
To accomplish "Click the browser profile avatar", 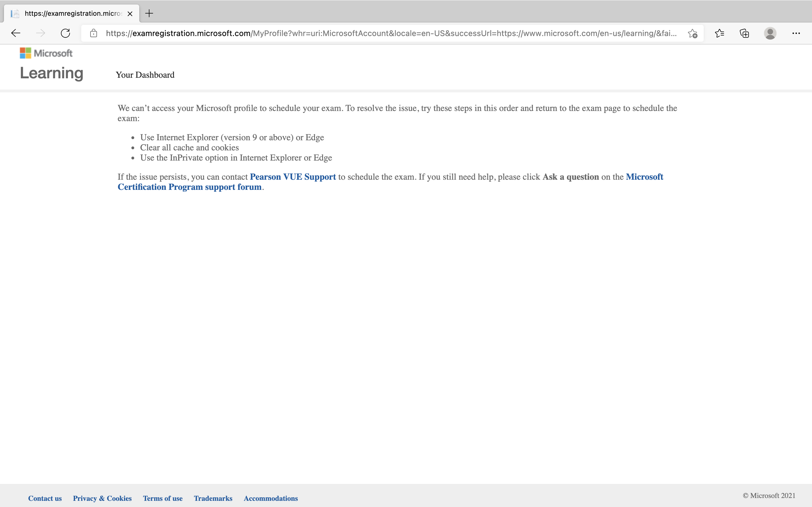I will coord(770,33).
